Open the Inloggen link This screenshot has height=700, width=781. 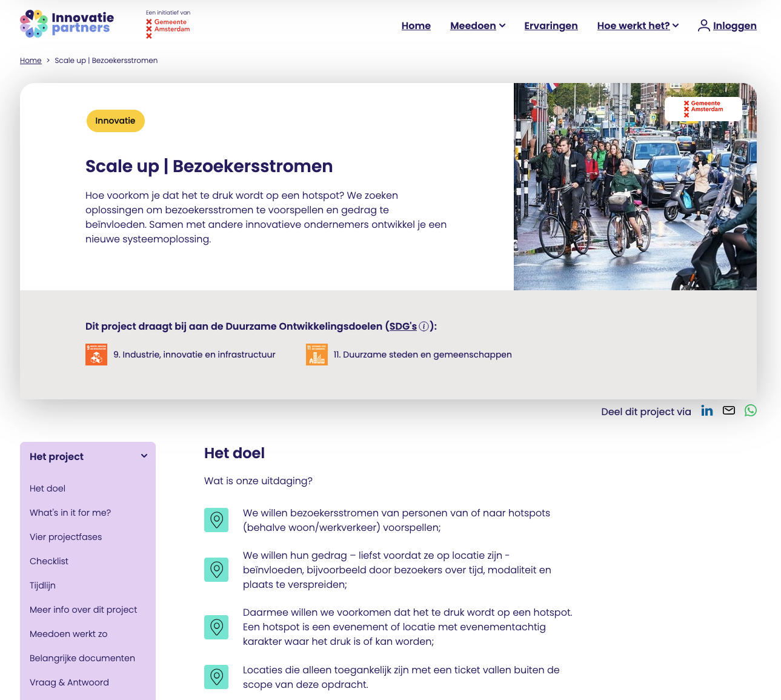[735, 25]
